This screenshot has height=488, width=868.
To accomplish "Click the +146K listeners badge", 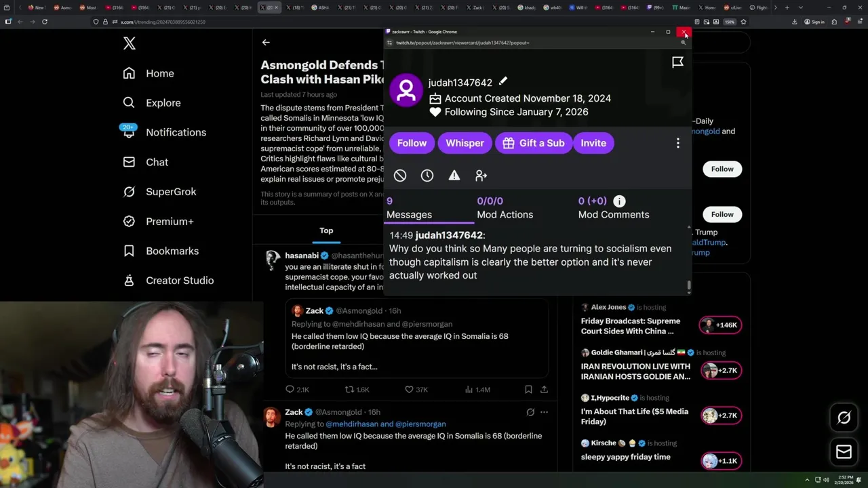I will coord(720,325).
